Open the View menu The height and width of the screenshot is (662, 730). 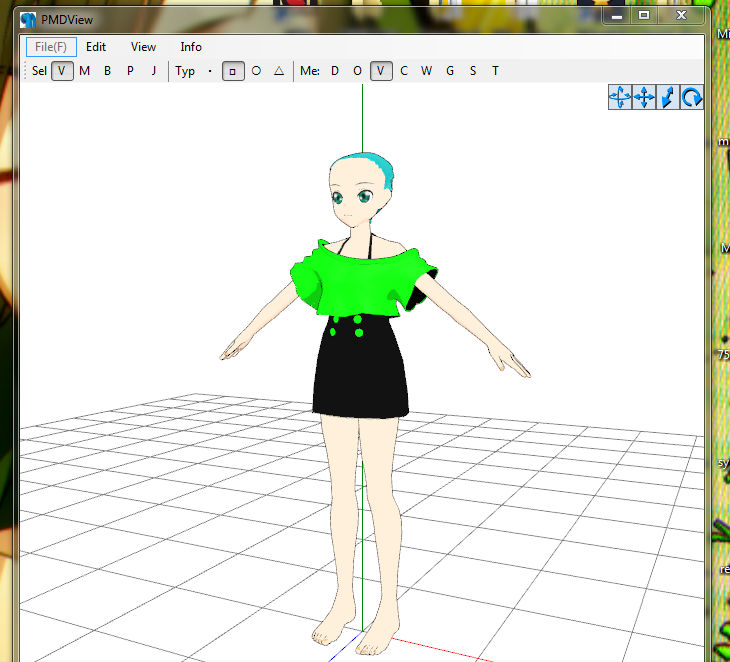pyautogui.click(x=143, y=47)
